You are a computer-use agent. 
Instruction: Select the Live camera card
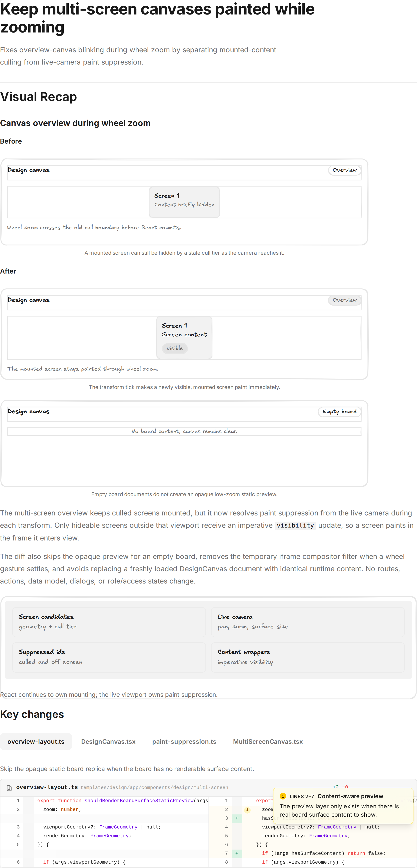tap(307, 622)
